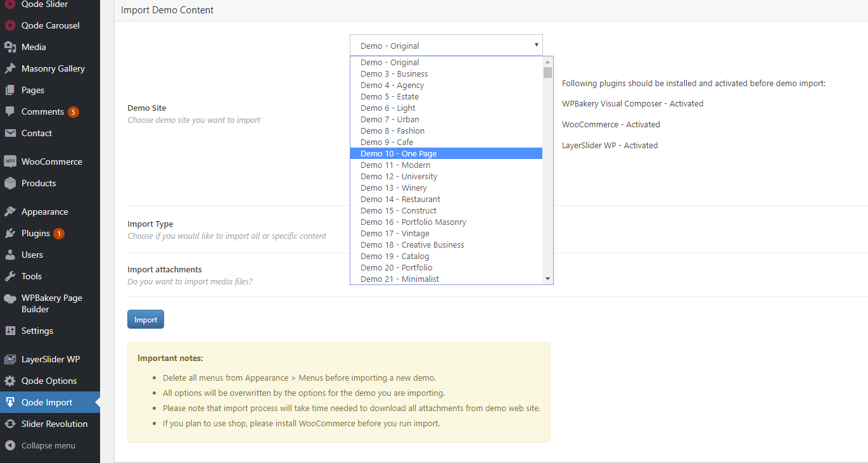Choose Demo 14 - Restaurant from list

400,199
